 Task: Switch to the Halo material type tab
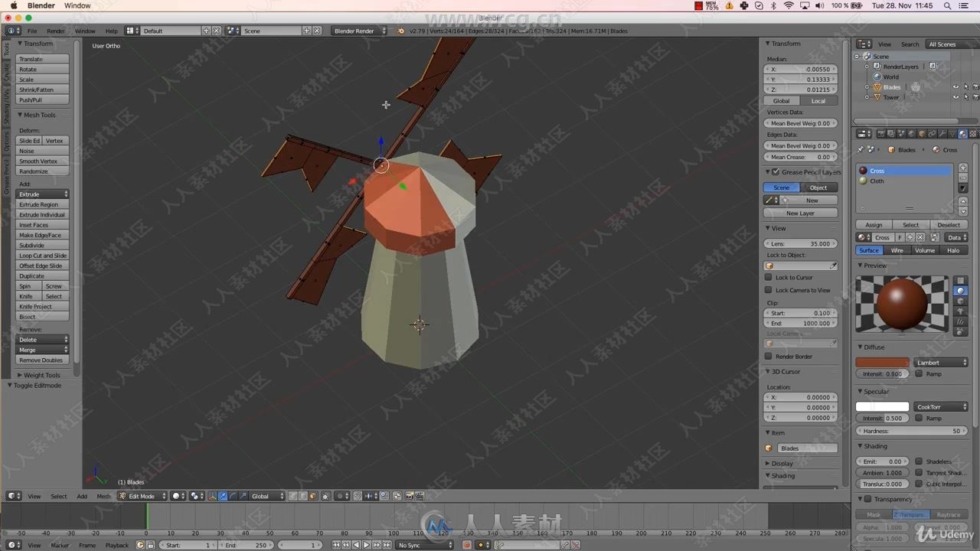pos(953,250)
